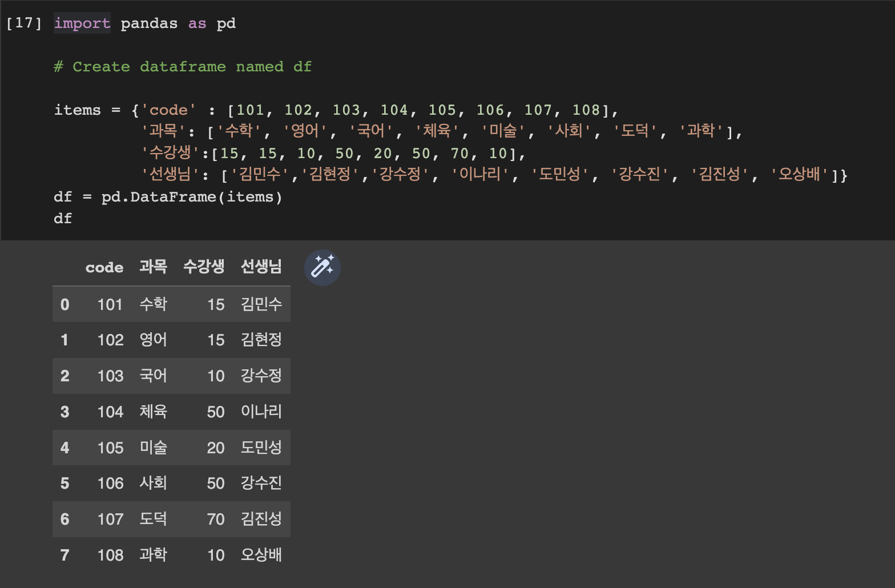The width and height of the screenshot is (895, 588).
Task: Click the comment line 'Create dataframe named df'
Action: [x=183, y=67]
